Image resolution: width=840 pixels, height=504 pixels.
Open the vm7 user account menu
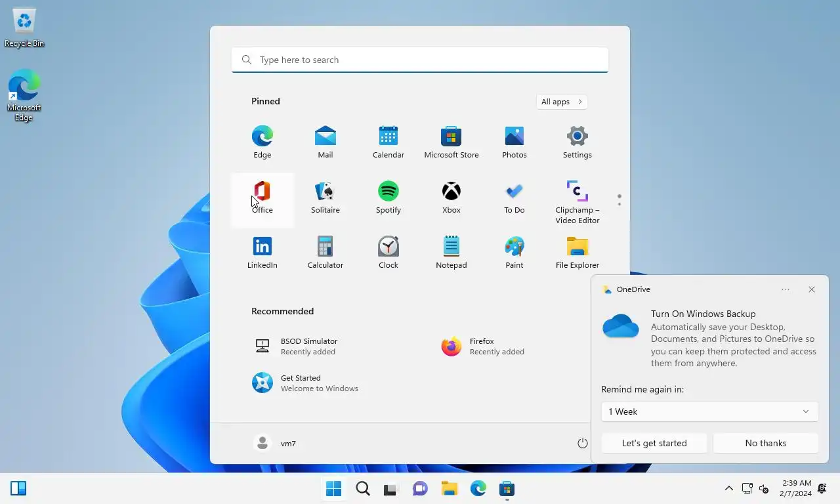pyautogui.click(x=276, y=444)
